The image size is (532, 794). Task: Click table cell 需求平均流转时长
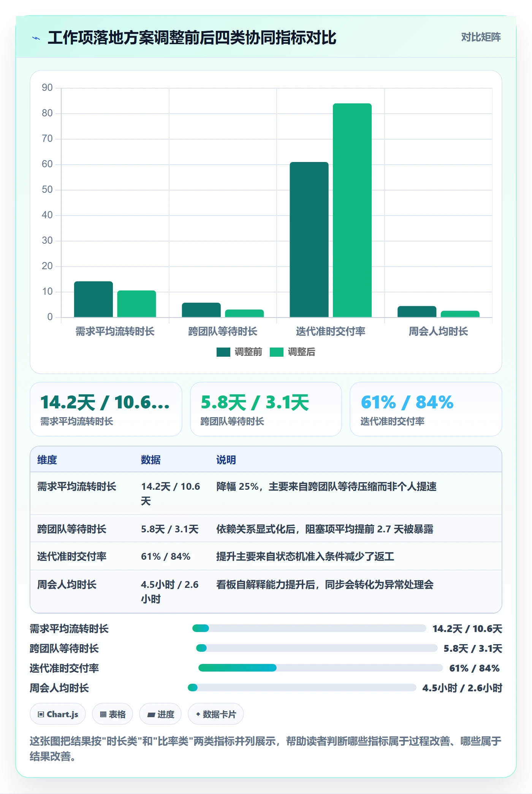pyautogui.click(x=76, y=486)
